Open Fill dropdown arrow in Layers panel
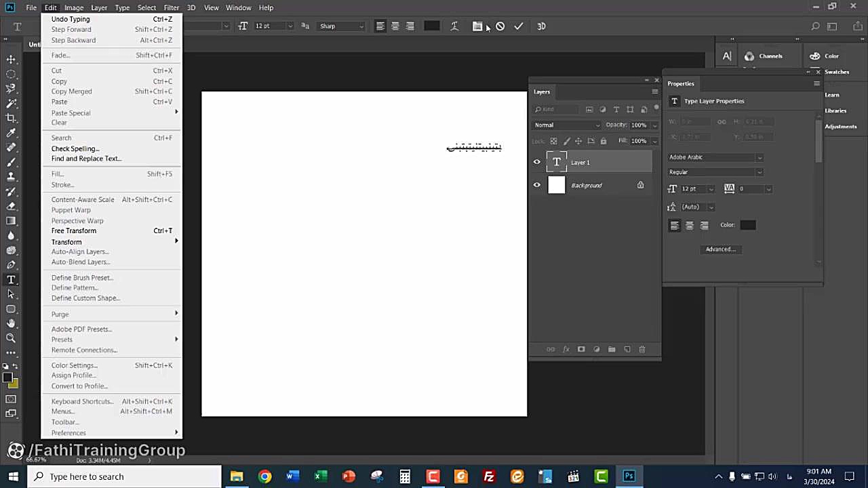This screenshot has width=868, height=488. 654,141
